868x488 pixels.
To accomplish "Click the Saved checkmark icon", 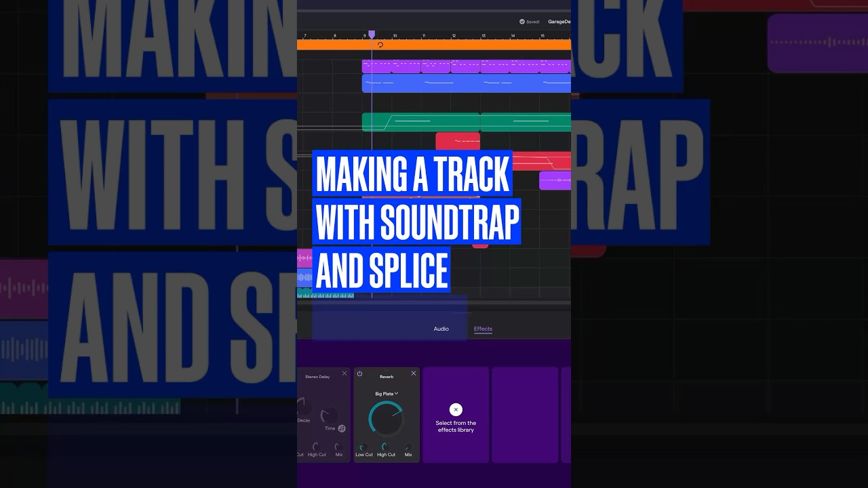I will tap(522, 22).
